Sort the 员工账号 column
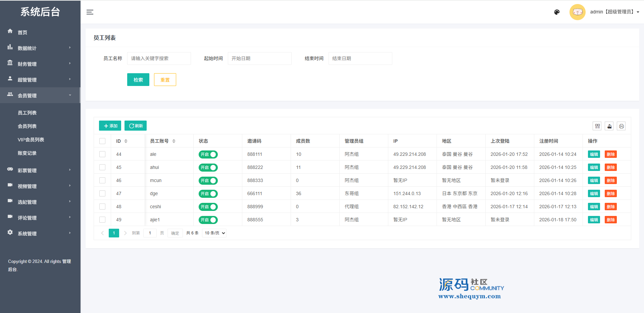 [x=174, y=141]
